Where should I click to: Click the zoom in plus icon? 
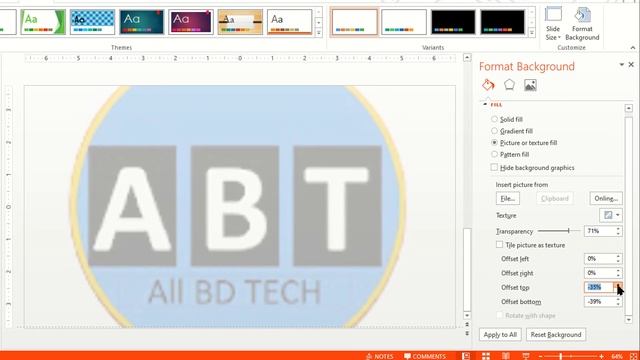pos(601,356)
